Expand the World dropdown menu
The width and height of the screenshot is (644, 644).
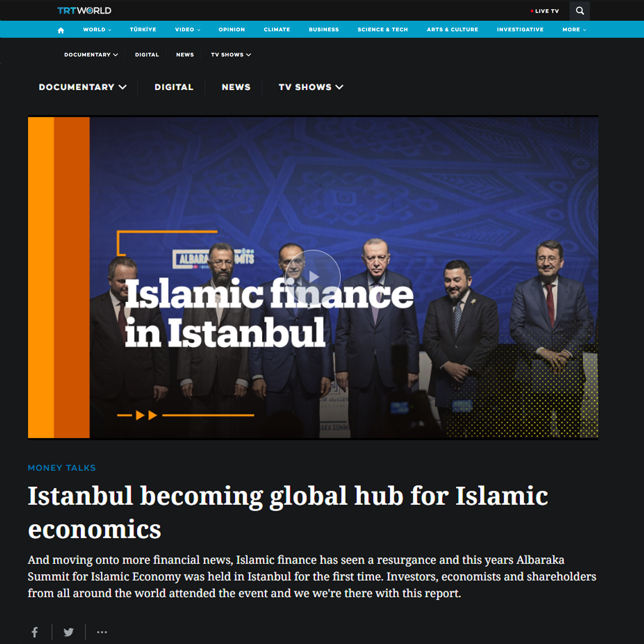click(x=97, y=30)
